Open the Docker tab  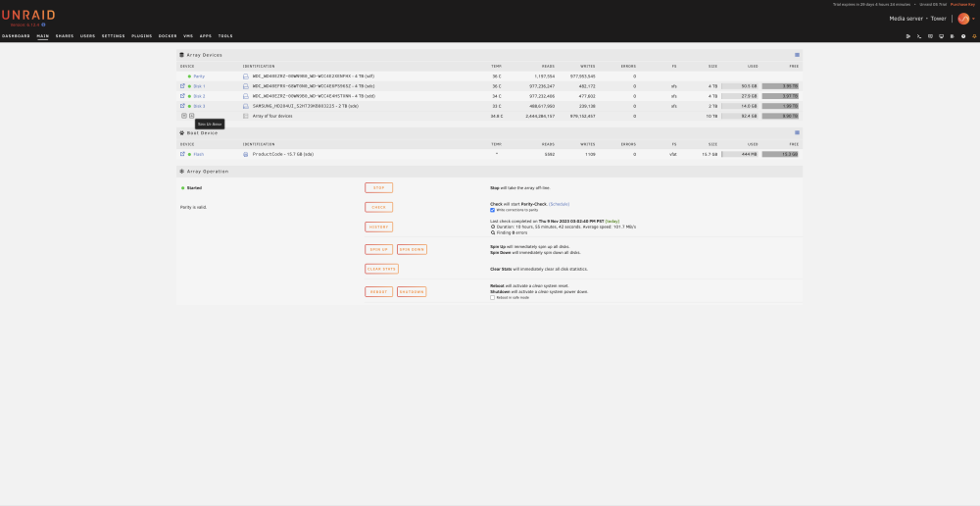click(168, 36)
